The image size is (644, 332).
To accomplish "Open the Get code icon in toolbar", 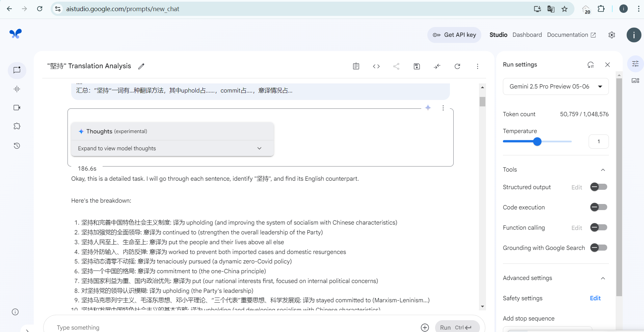I will [x=376, y=66].
